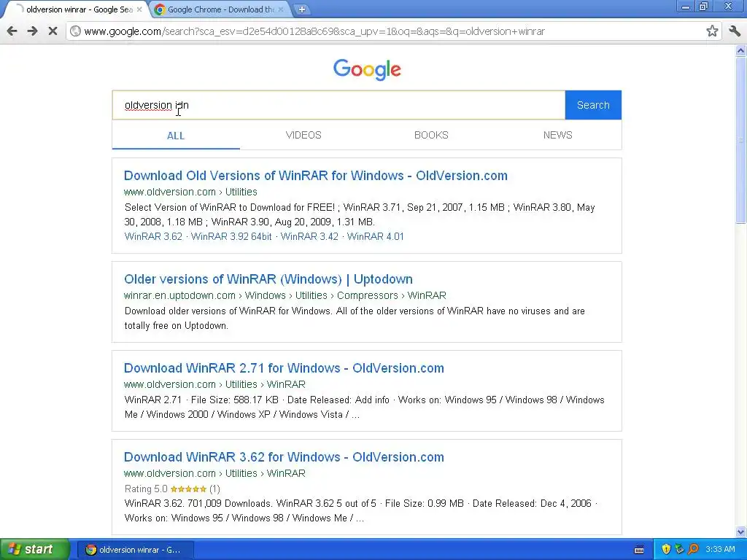Select the ALL results tab
Screen dimensions: 747x560
click(176, 136)
